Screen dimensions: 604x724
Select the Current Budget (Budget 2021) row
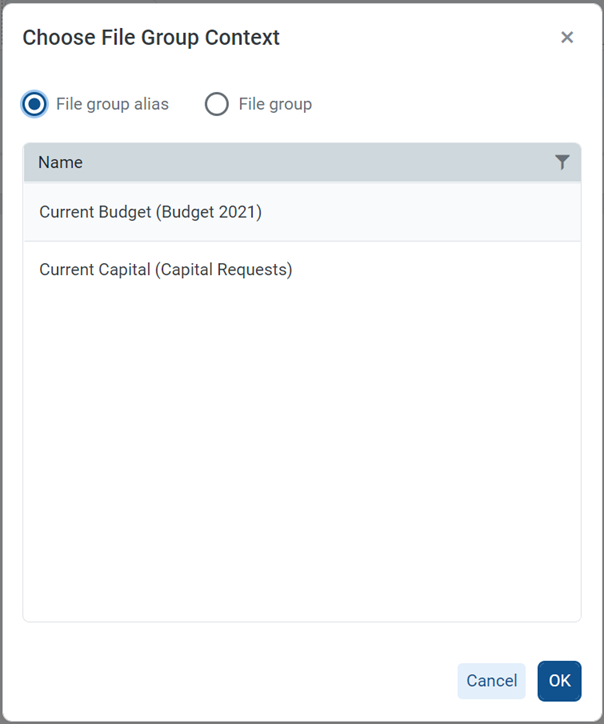pos(150,212)
